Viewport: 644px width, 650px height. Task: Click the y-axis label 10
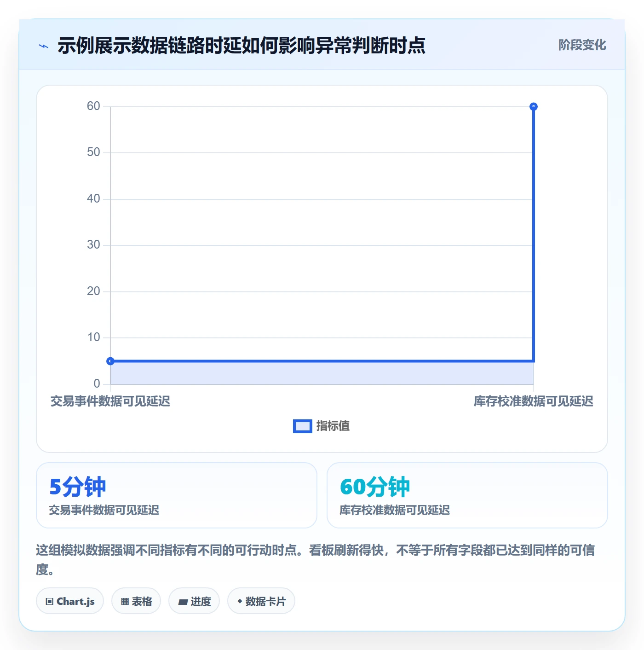click(x=93, y=337)
